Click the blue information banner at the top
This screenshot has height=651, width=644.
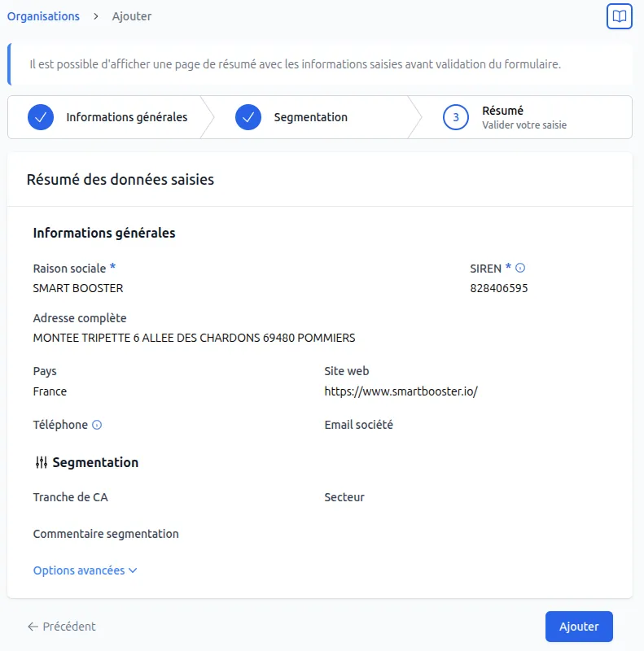[322, 63]
